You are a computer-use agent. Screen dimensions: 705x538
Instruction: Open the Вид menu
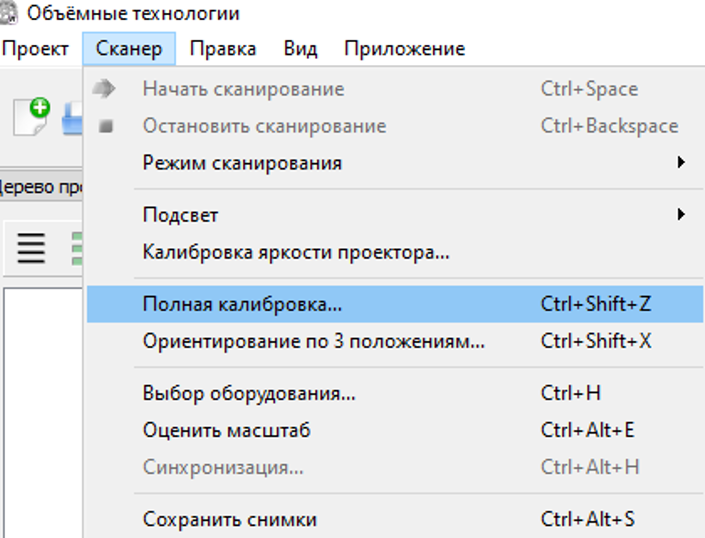(x=300, y=49)
